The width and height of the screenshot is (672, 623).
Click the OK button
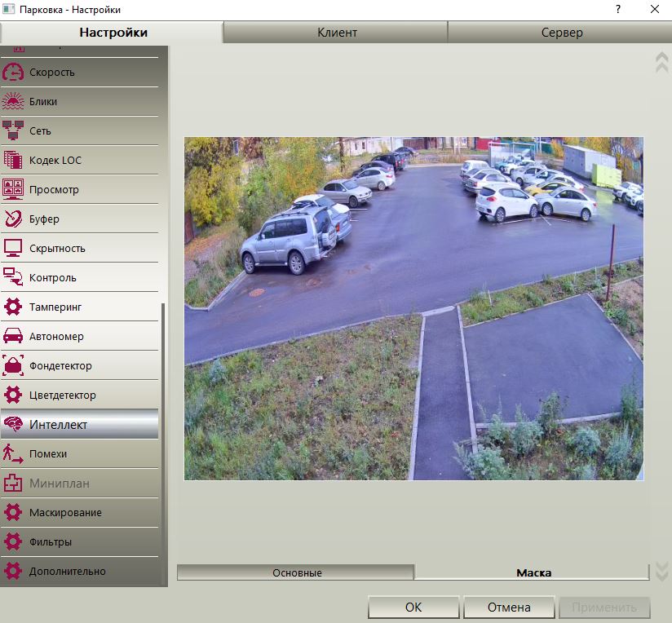[413, 608]
